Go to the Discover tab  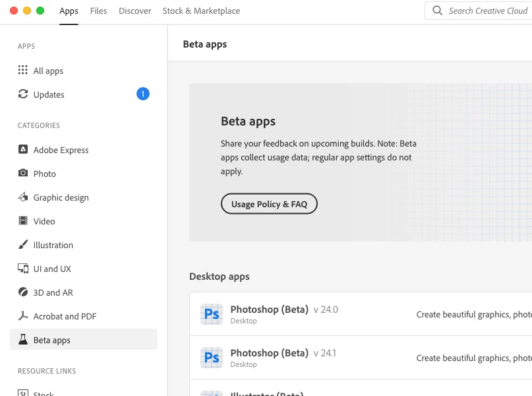pos(135,11)
